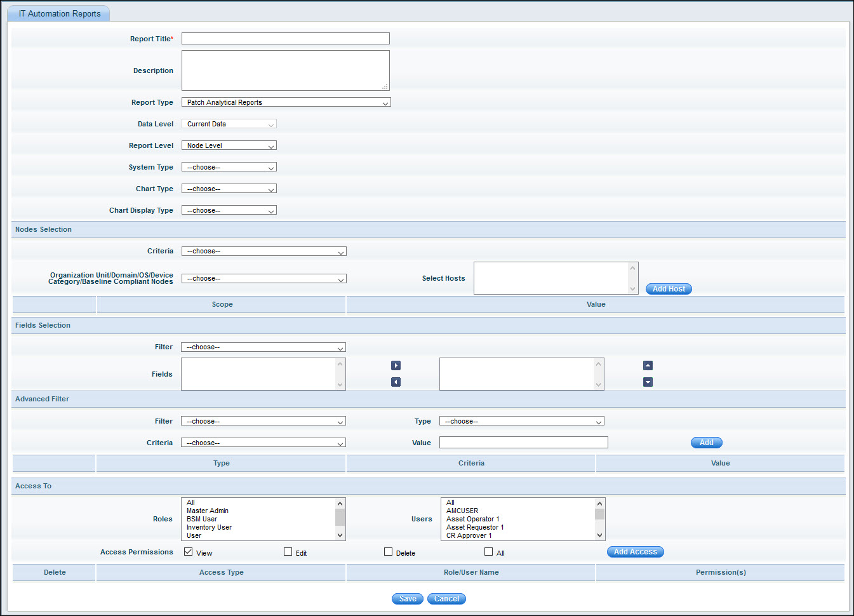Click the move-left arrow for Fields
Viewport: 854px width, 616px height.
(x=396, y=382)
